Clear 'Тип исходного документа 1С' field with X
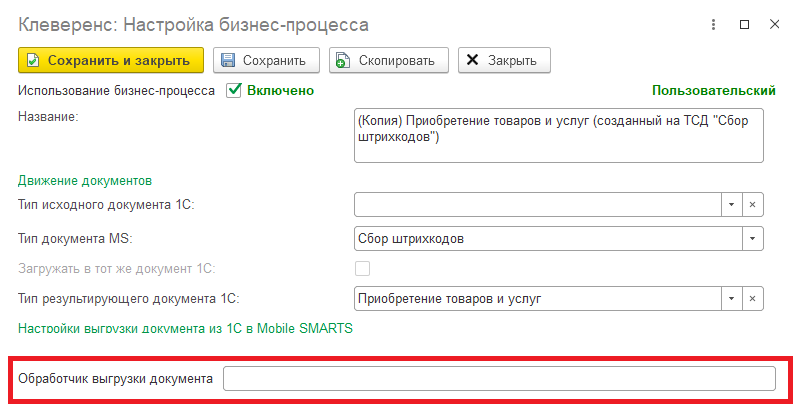Screen dimensions: 802x411 pos(752,204)
